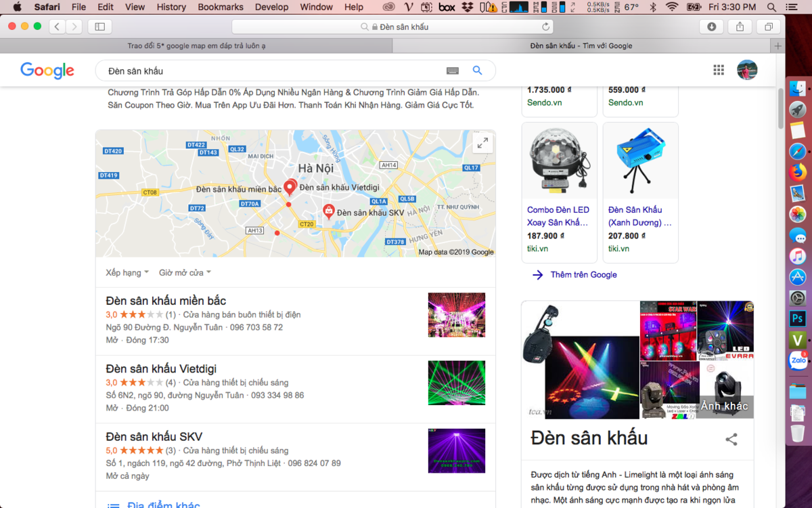Image resolution: width=812 pixels, height=508 pixels.
Task: Go back using Safari's back arrow
Action: coord(58,26)
